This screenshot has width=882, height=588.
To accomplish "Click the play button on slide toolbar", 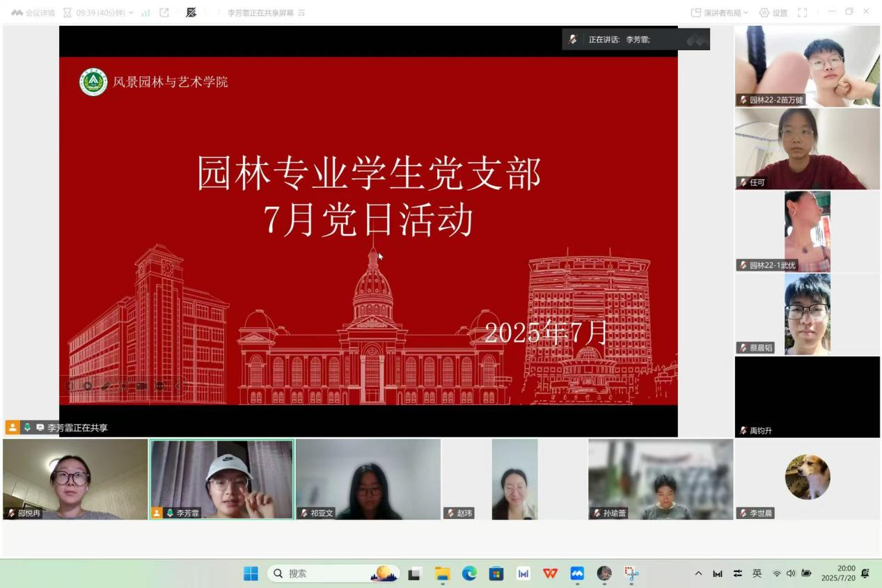I will [x=88, y=386].
